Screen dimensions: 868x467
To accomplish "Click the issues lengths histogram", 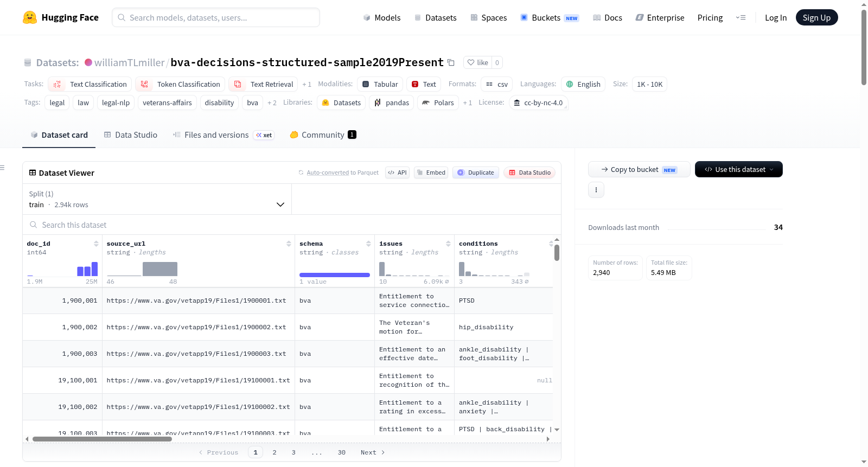I will pyautogui.click(x=414, y=268).
